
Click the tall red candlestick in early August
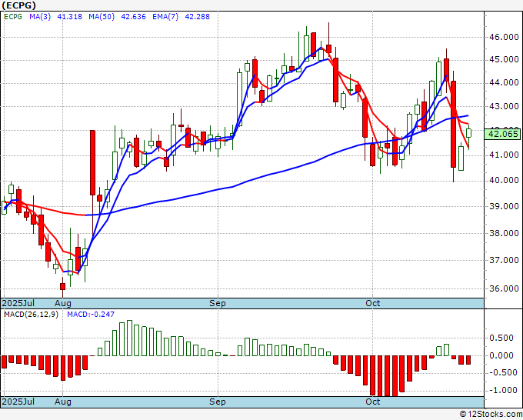[92, 162]
